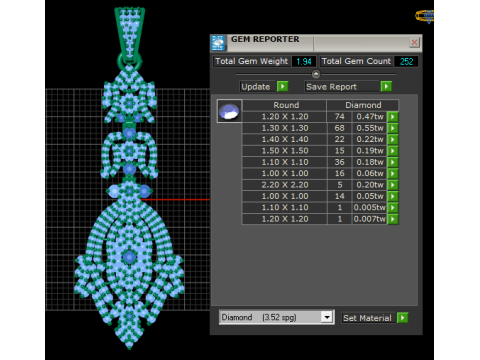The width and height of the screenshot is (480, 360).
Task: Click the green arrow beside Update
Action: click(283, 87)
